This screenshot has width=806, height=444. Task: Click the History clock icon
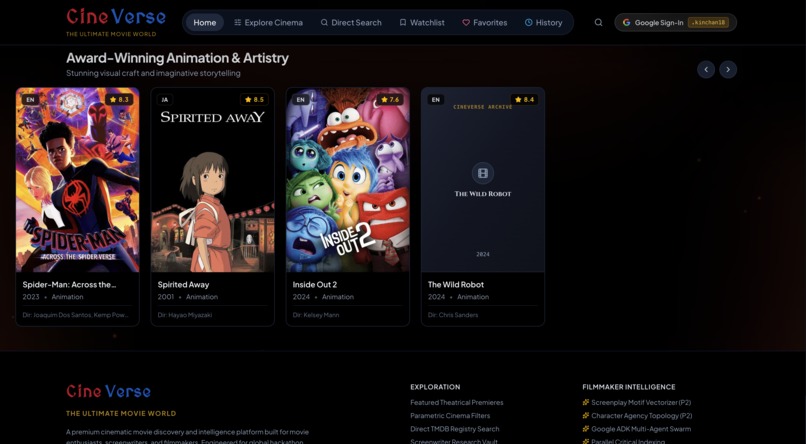point(528,23)
